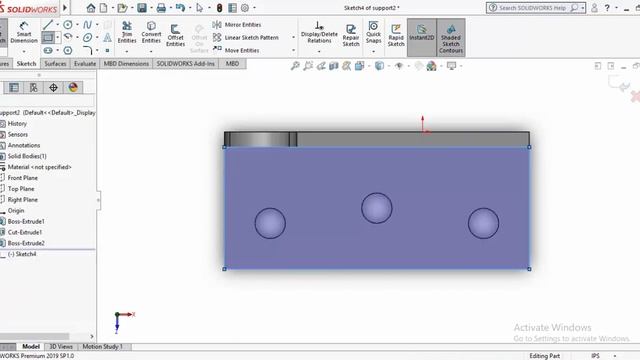640x360 pixels.
Task: Open the Smart Dimension dropdown arrow
Action: 24,51
